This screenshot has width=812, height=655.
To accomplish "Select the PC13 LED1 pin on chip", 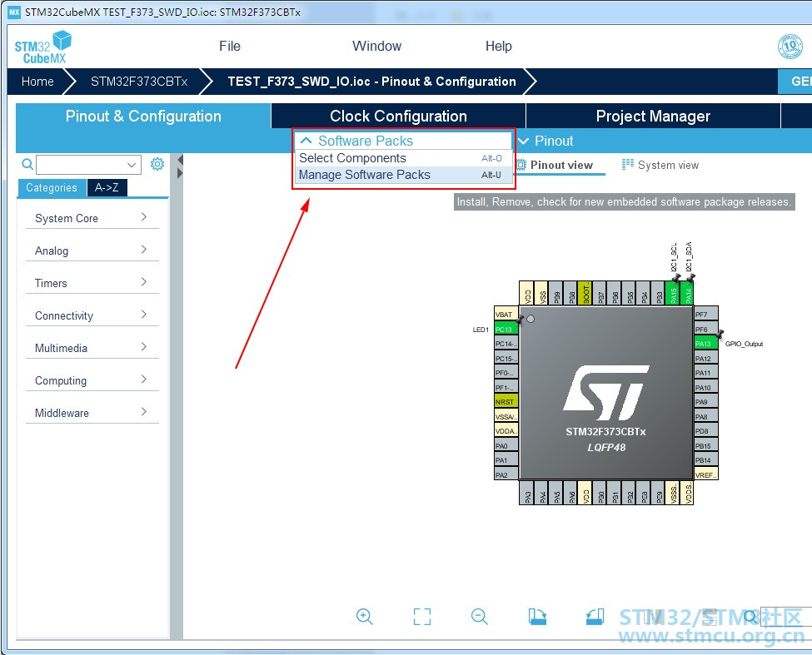I will click(506, 329).
